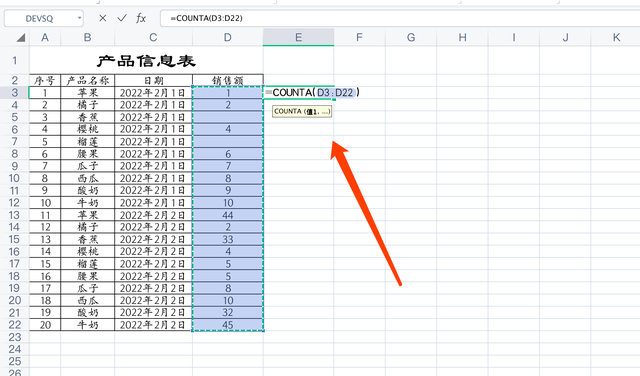Click the 日期 header cell
Image resolution: width=640 pixels, height=376 pixels.
coord(153,80)
